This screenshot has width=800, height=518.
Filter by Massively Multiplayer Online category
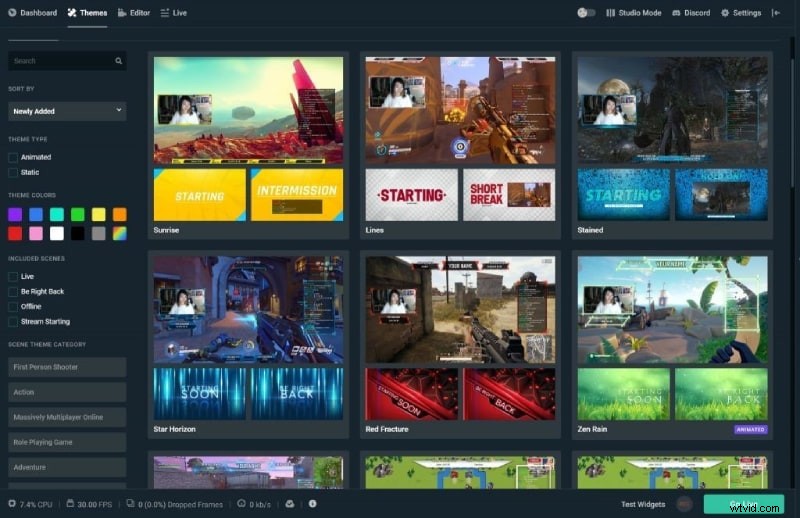(x=67, y=417)
